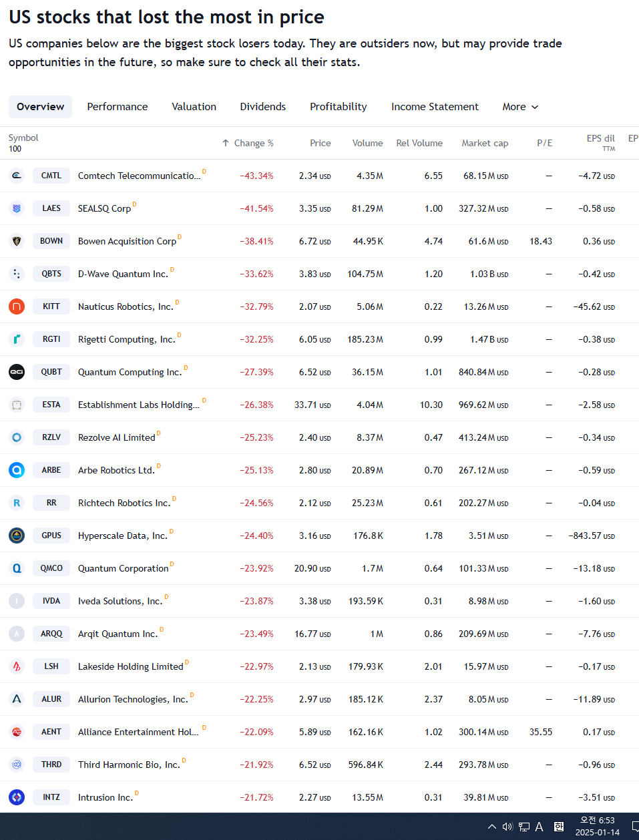
Task: Sort by the Price column header
Action: (x=321, y=143)
